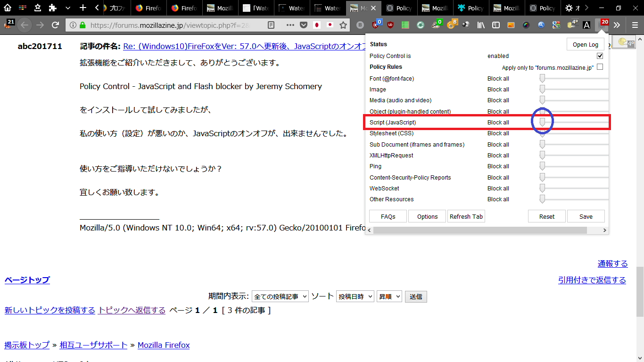Click the Pocket save icon
The image size is (644, 362).
[x=304, y=25]
